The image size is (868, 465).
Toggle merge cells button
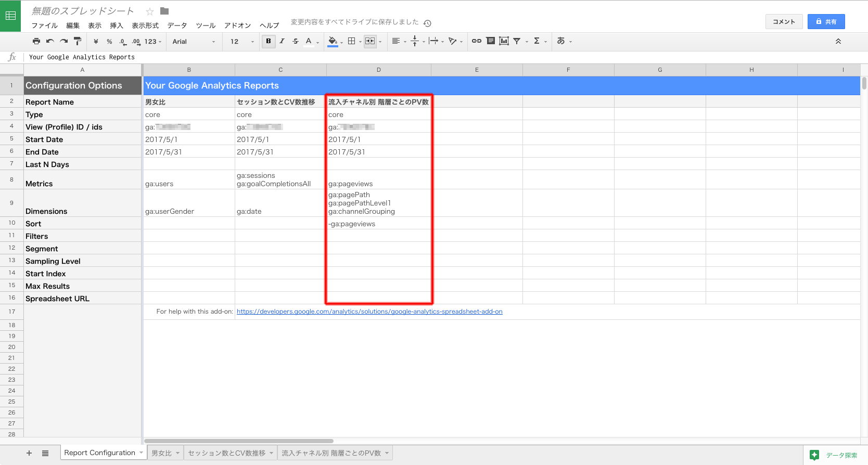point(370,41)
